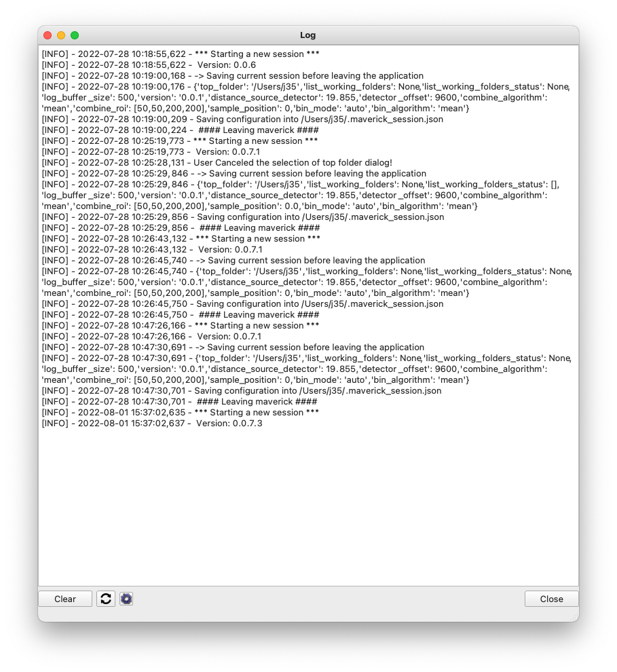Viewport: 617px width, 672px height.
Task: Open log settings via gear icon
Action: pyautogui.click(x=126, y=599)
